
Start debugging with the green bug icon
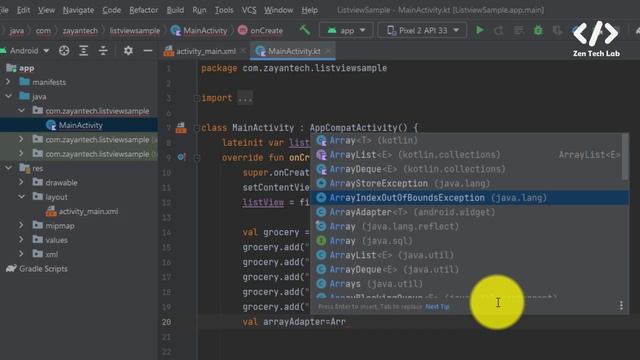pyautogui.click(x=538, y=30)
